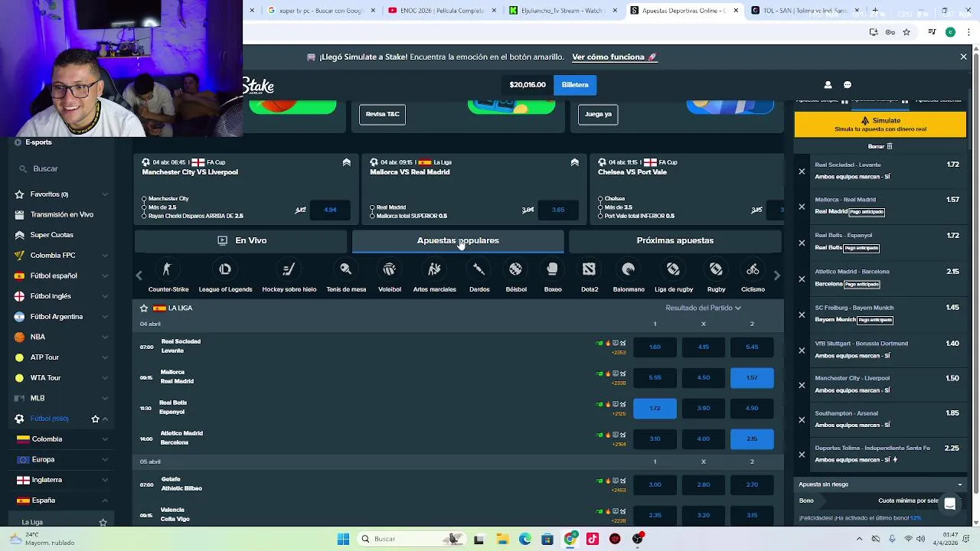This screenshot has width=980, height=551.
Task: Open the Hockey sobre hielo category
Action: [289, 269]
